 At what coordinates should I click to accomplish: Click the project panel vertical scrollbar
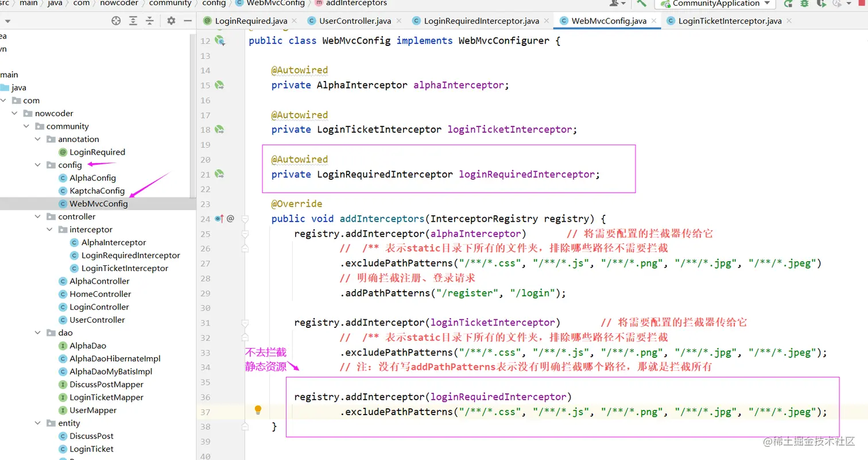click(193, 115)
